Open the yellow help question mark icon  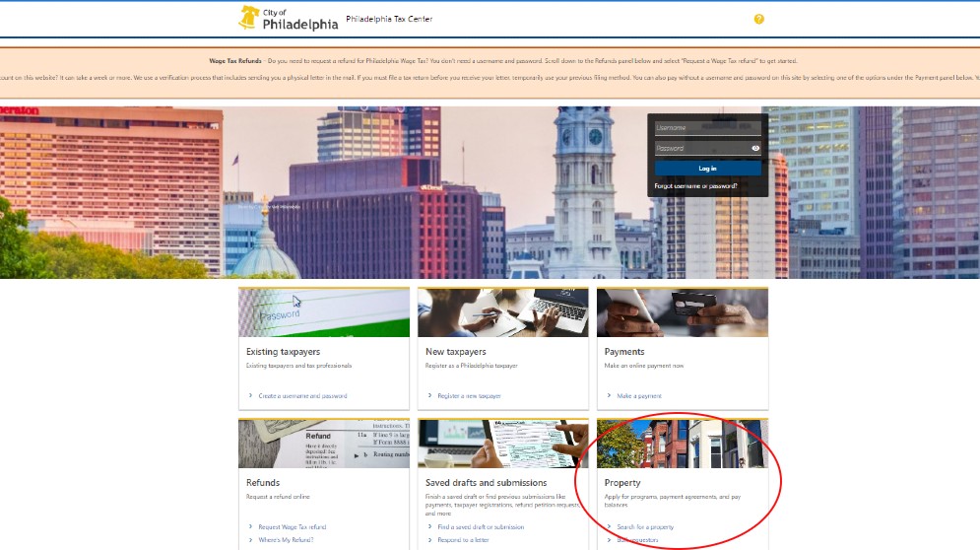(758, 20)
